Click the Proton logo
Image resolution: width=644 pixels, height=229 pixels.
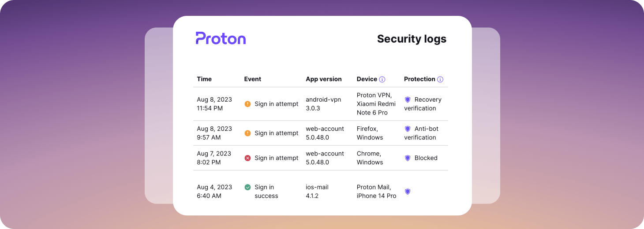click(221, 38)
